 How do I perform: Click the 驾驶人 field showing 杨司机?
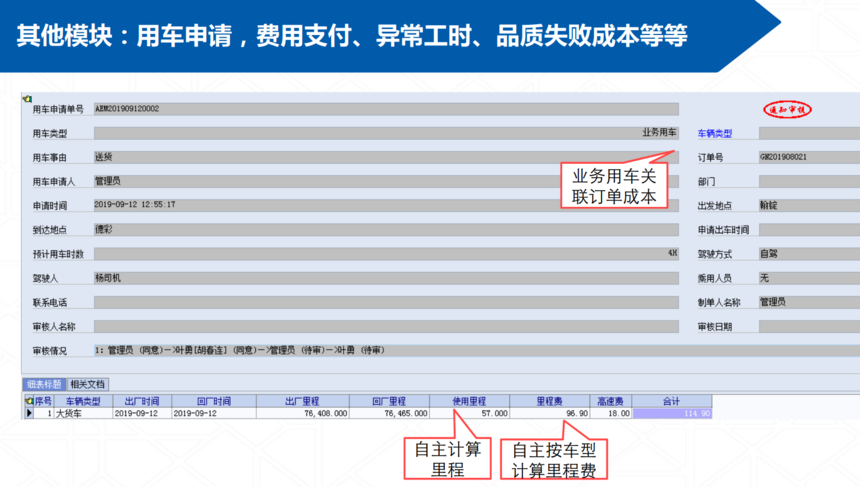tap(386, 278)
